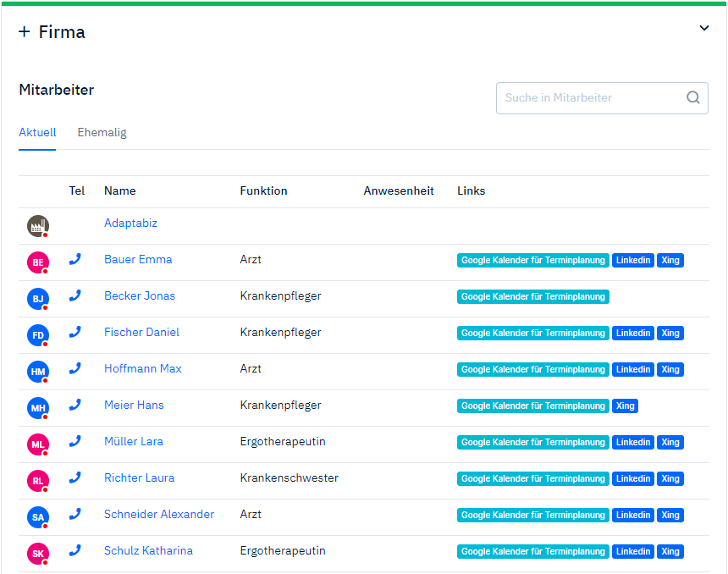The width and height of the screenshot is (728, 574).
Task: Switch to the Ehemalig tab
Action: click(102, 133)
